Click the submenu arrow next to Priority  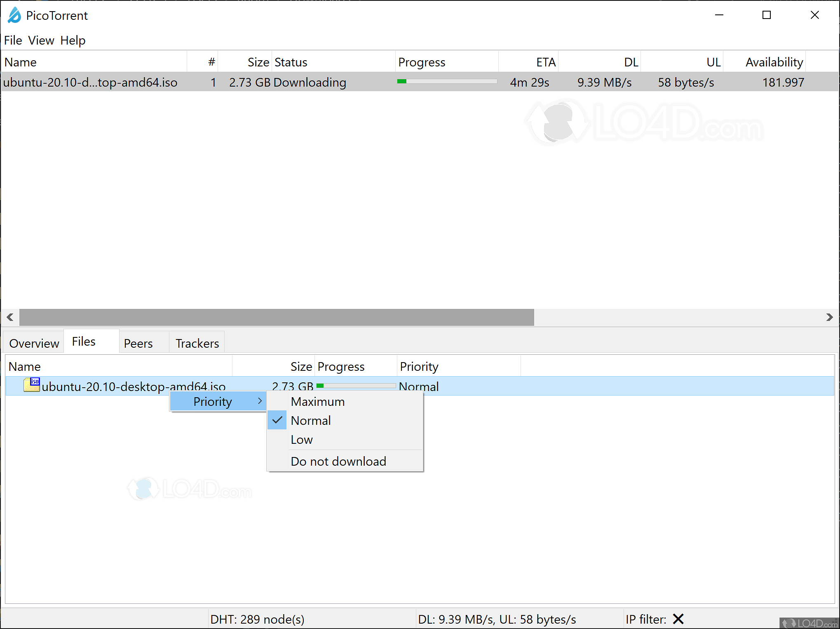click(x=260, y=400)
